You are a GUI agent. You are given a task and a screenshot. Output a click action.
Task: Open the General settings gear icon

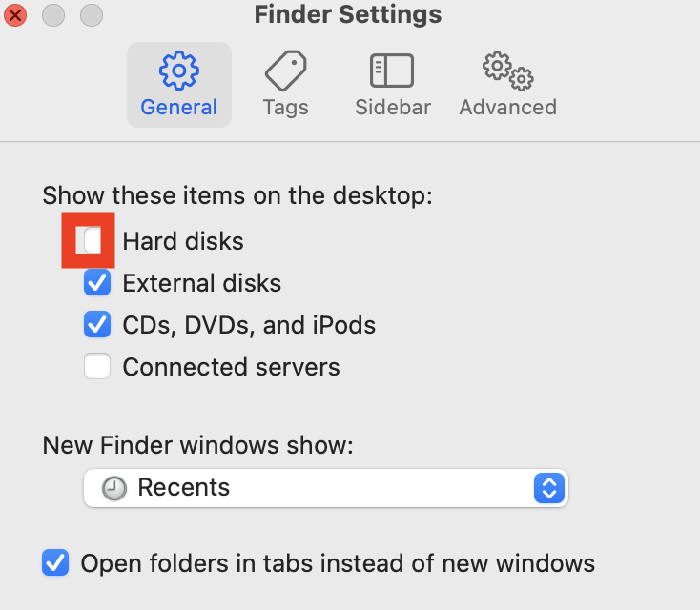pos(178,70)
